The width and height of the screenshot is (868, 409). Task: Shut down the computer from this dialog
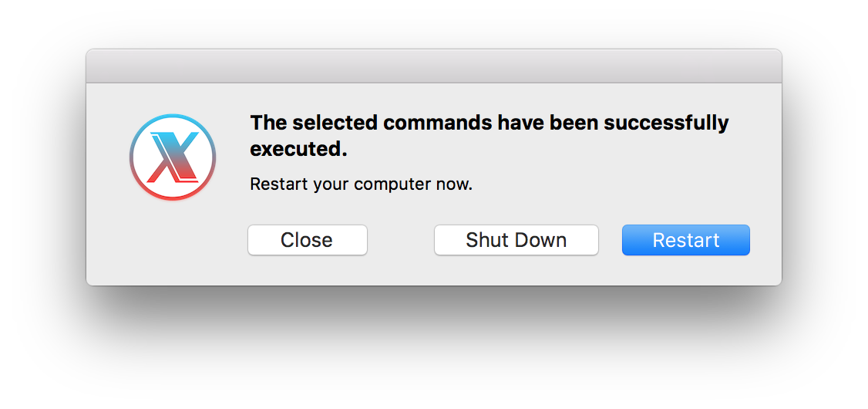pyautogui.click(x=516, y=240)
